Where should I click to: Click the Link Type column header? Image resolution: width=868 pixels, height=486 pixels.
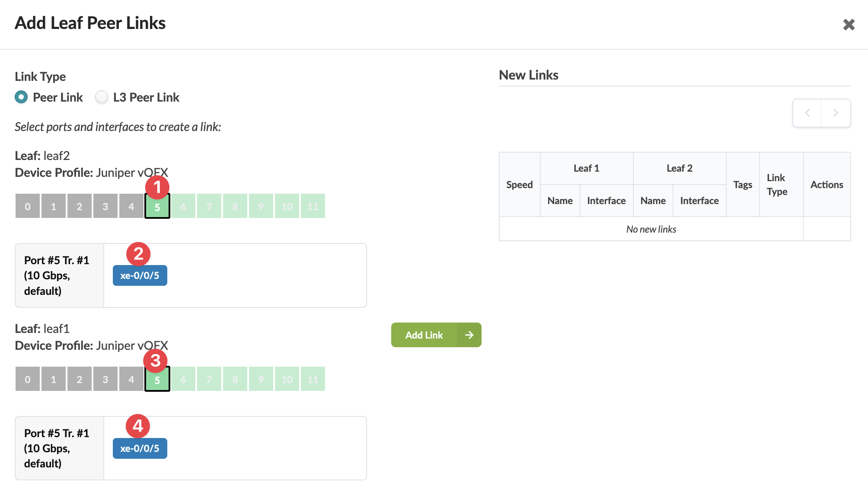(x=777, y=185)
